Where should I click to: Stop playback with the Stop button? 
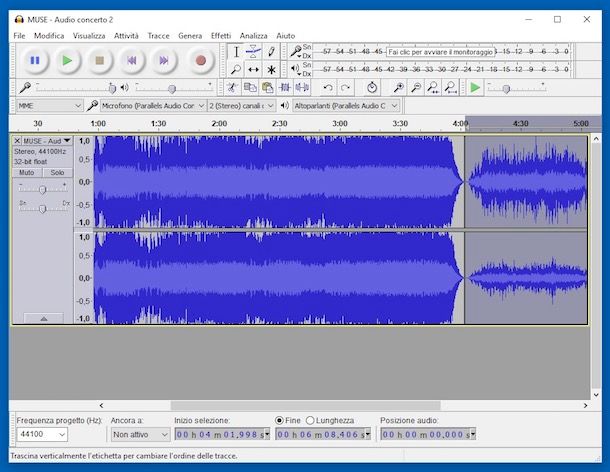click(x=100, y=60)
